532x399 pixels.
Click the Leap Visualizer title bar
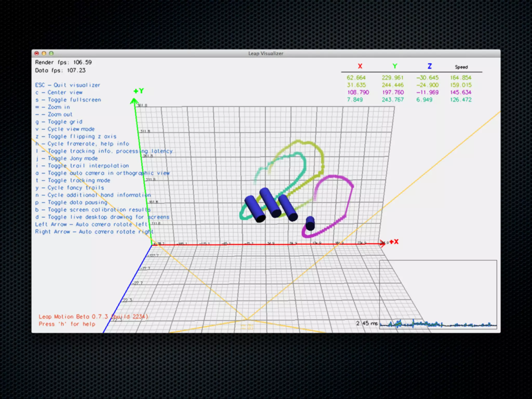266,53
